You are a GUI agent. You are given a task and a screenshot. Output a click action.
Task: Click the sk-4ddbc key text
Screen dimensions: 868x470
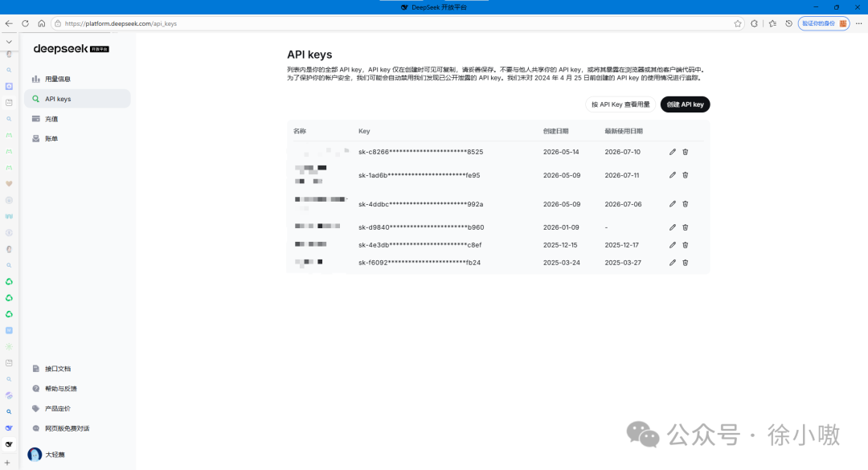420,204
